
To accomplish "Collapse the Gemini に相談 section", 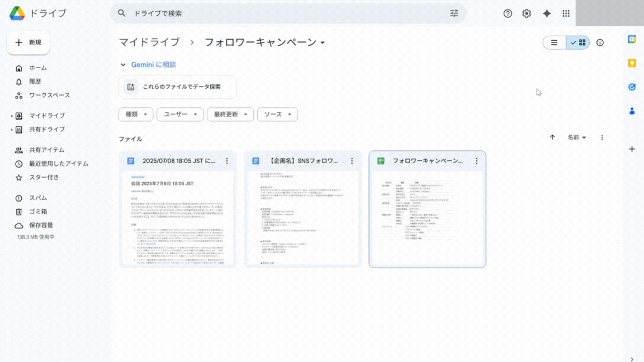I will (x=123, y=64).
